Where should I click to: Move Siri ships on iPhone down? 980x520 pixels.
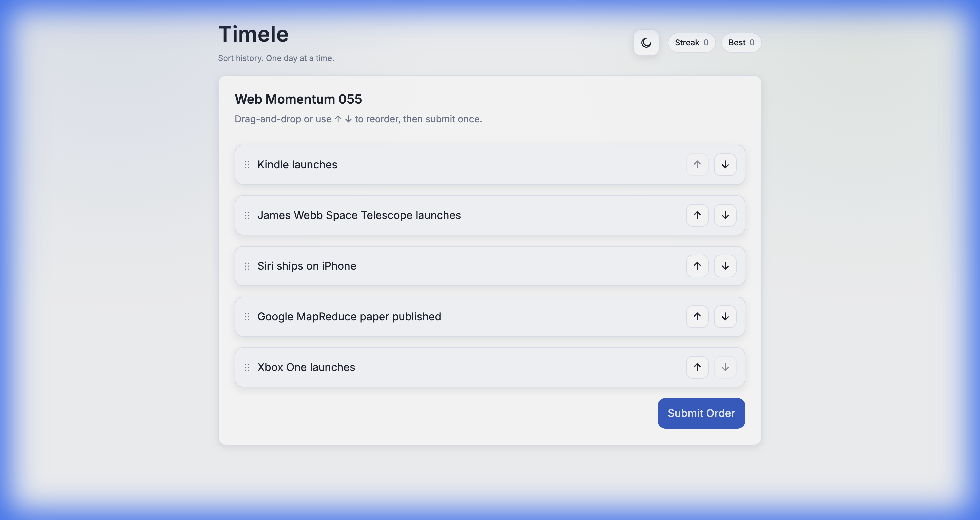(x=725, y=266)
